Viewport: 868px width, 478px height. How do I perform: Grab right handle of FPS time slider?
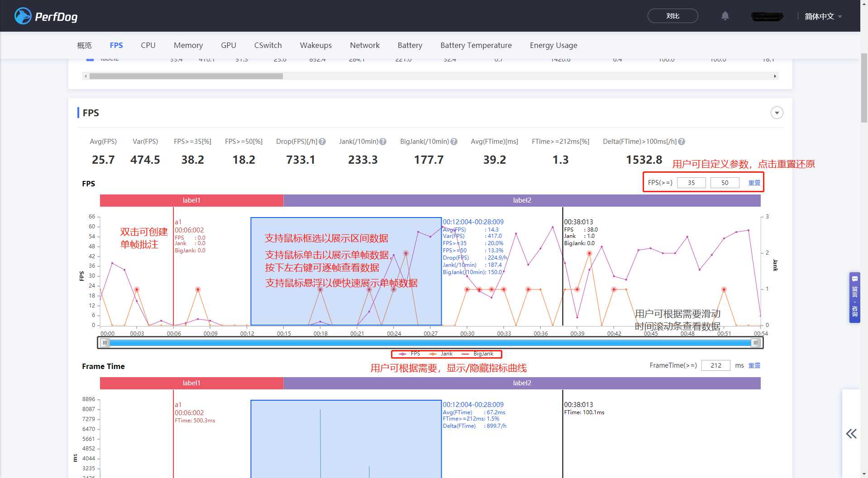click(x=755, y=343)
